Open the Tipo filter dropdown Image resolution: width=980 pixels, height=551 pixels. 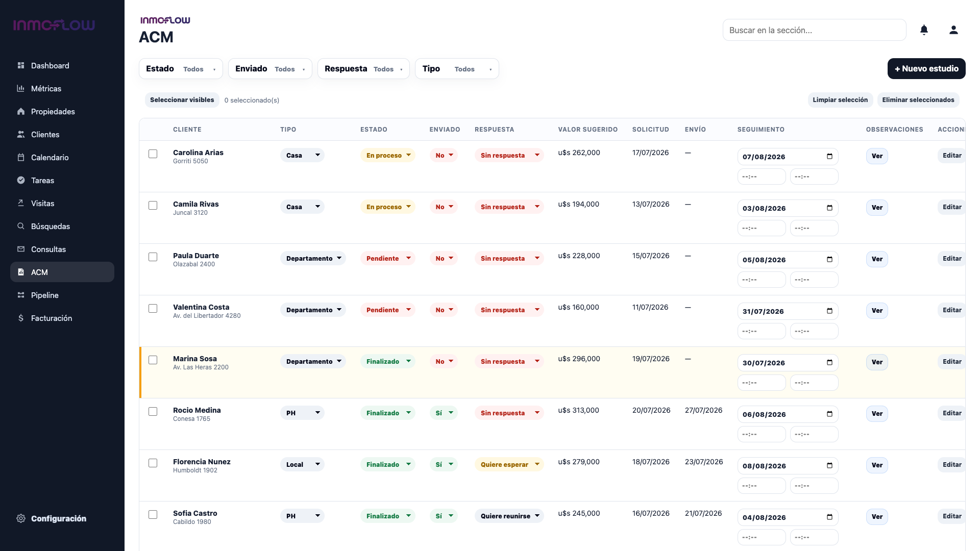(x=457, y=69)
